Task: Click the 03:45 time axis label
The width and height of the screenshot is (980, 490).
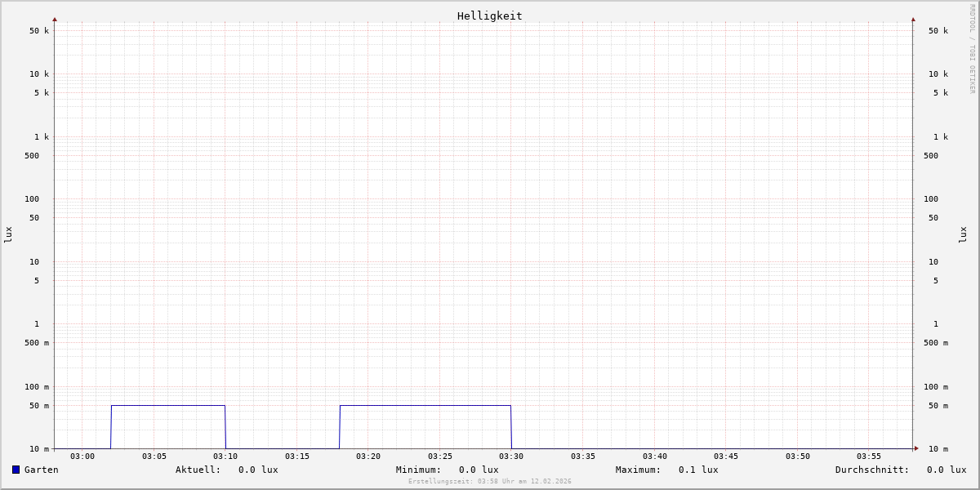Action: [726, 457]
